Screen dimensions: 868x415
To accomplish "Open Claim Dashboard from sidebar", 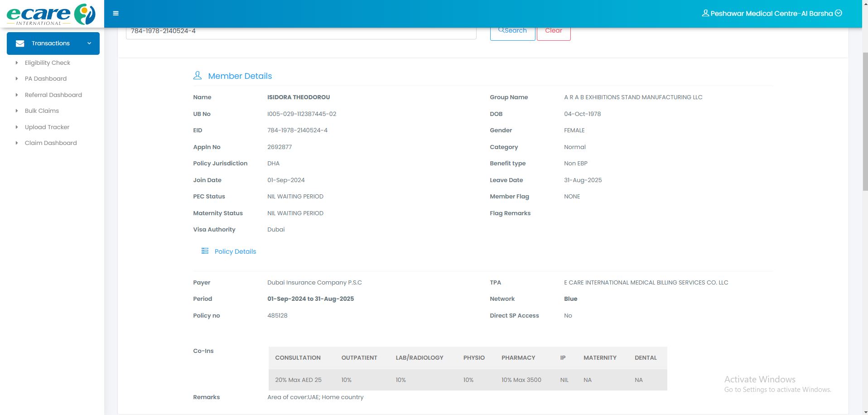I will coord(51,143).
